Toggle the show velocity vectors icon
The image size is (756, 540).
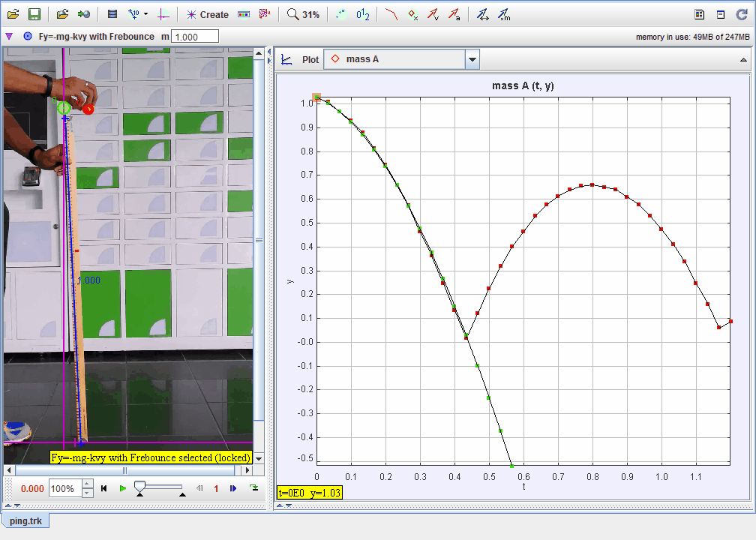433,14
